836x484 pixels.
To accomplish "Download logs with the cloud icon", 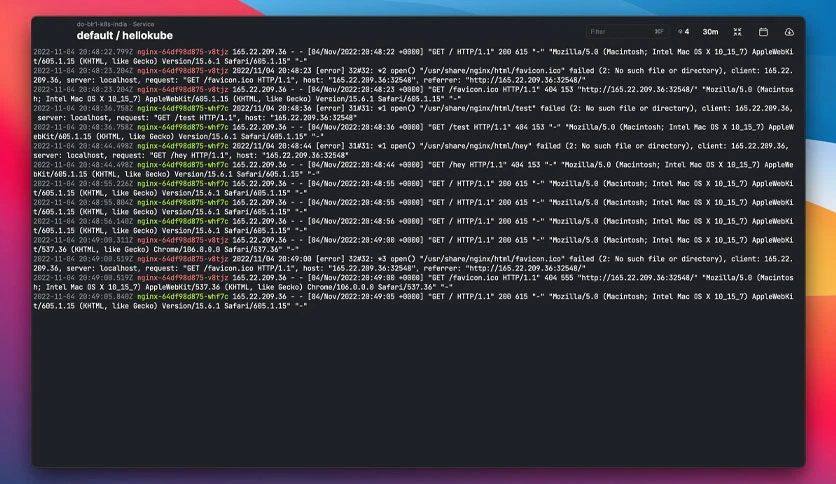I will (790, 32).
